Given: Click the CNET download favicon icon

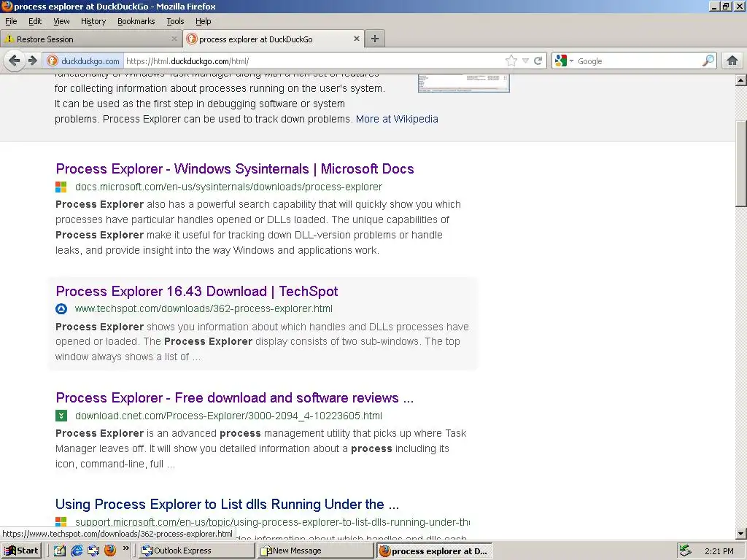Looking at the screenshot, I should point(61,416).
